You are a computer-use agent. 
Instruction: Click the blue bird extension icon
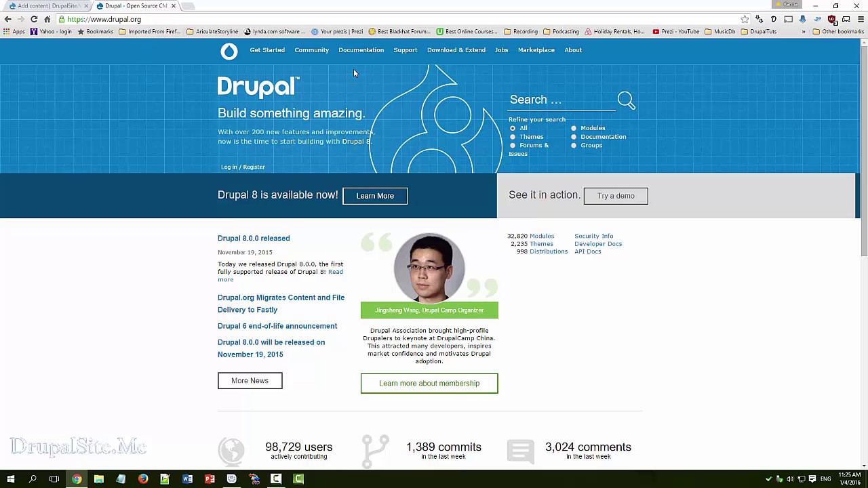(x=817, y=19)
